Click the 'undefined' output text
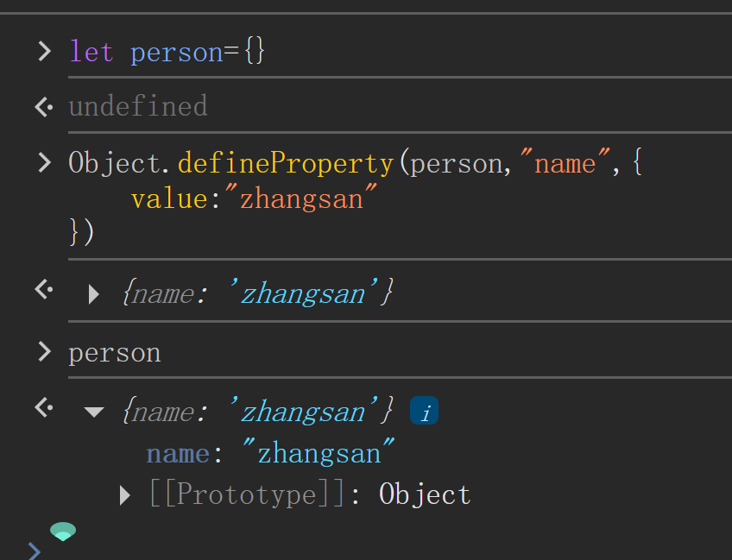The height and width of the screenshot is (560, 732). pos(138,105)
